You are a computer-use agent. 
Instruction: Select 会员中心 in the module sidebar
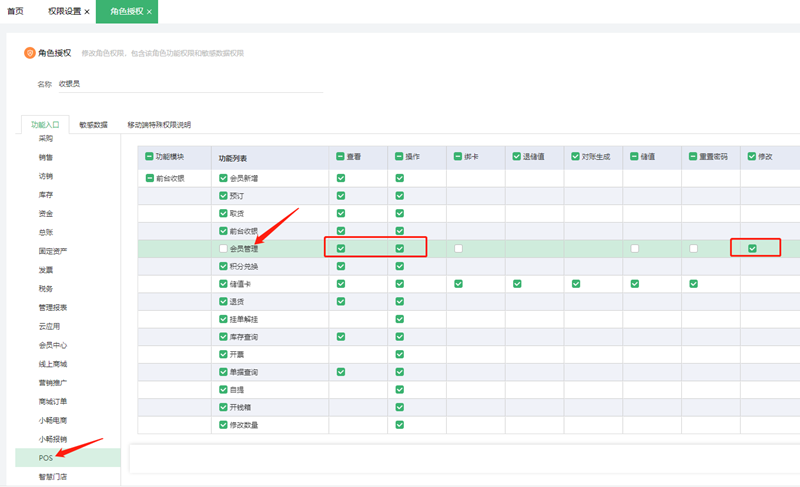click(x=53, y=345)
